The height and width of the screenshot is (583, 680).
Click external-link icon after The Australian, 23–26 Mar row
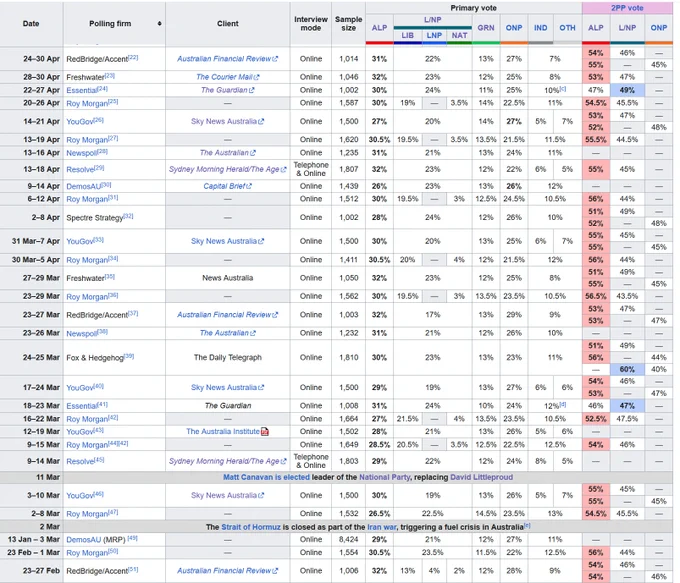click(x=253, y=333)
